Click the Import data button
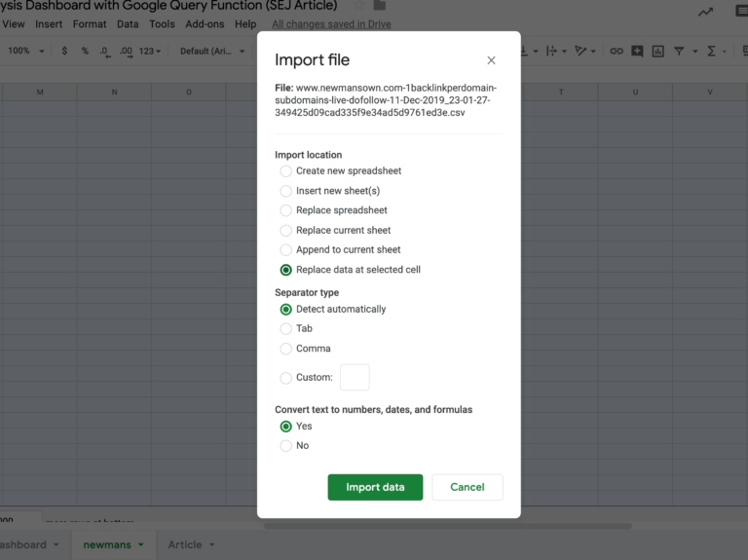This screenshot has width=748, height=560. 375,487
